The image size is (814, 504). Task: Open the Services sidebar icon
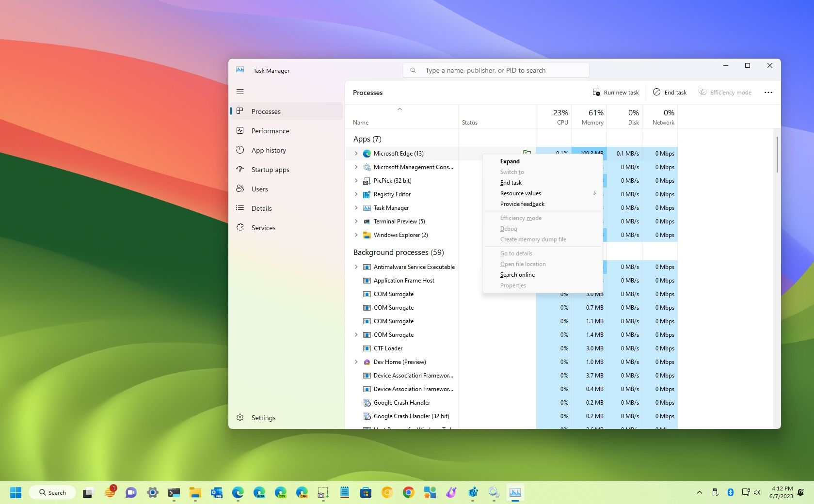coord(241,227)
